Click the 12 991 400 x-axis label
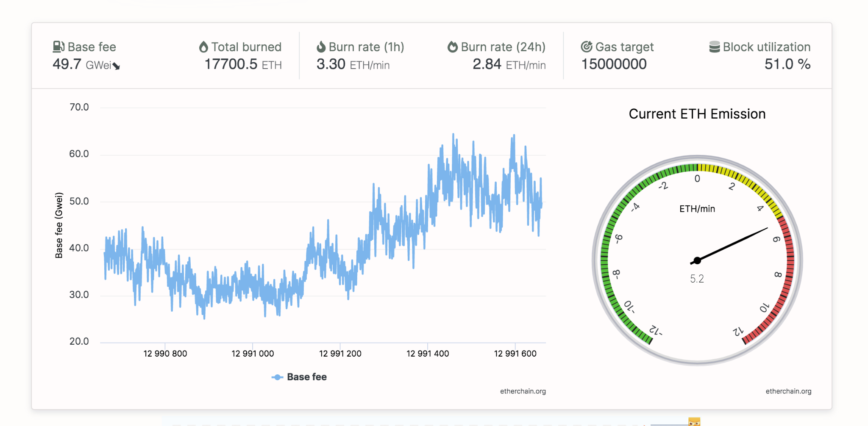868x426 pixels. click(x=428, y=354)
